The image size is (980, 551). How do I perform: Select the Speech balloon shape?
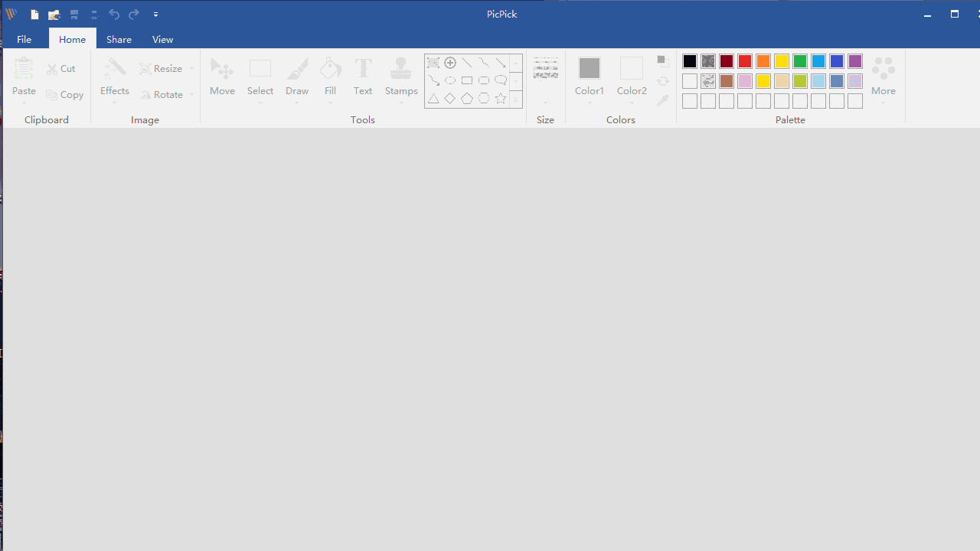point(501,80)
